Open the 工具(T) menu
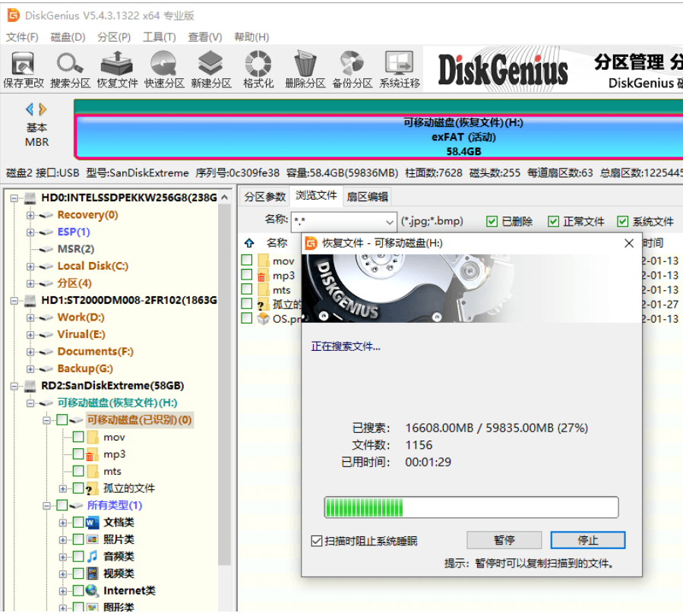 point(159,37)
